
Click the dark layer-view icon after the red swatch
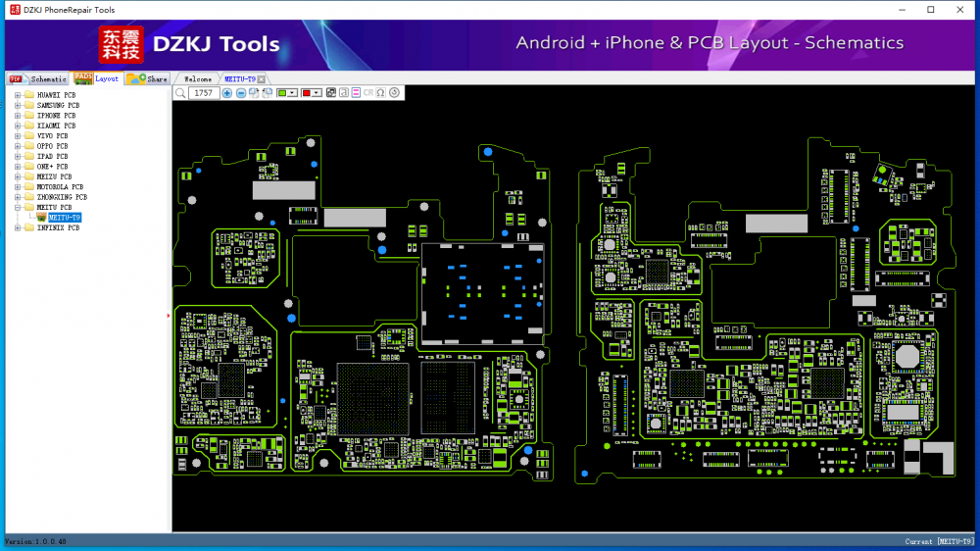[x=331, y=93]
